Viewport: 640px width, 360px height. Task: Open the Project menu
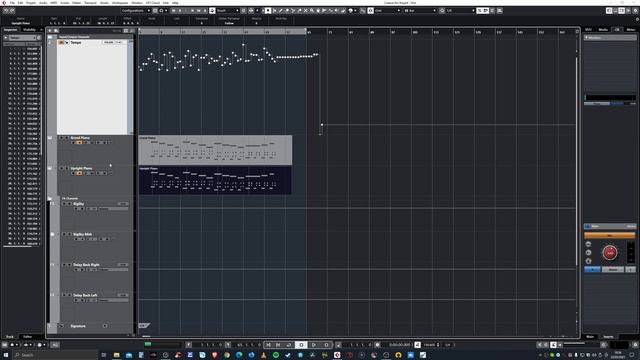coord(31,3)
